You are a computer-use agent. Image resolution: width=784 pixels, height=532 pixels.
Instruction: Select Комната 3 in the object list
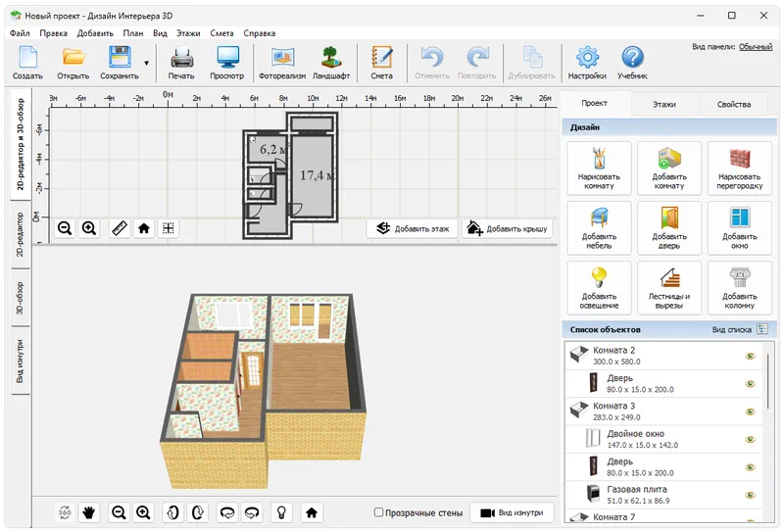pyautogui.click(x=614, y=406)
